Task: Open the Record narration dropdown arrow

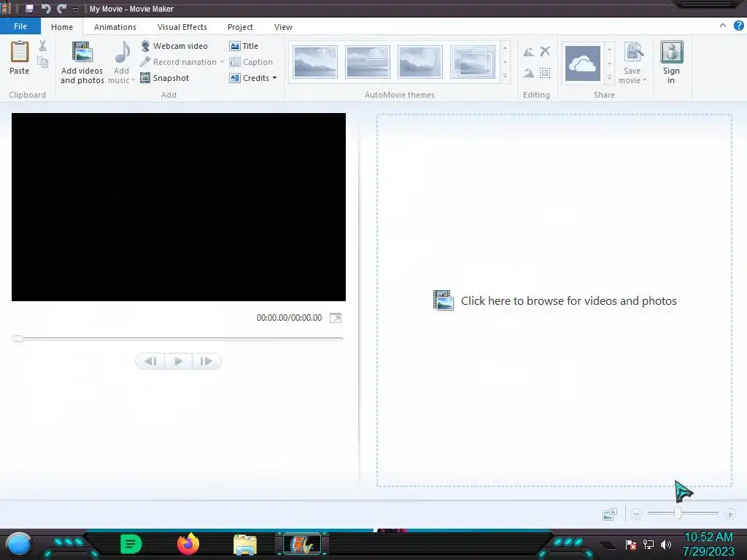Action: tap(222, 62)
